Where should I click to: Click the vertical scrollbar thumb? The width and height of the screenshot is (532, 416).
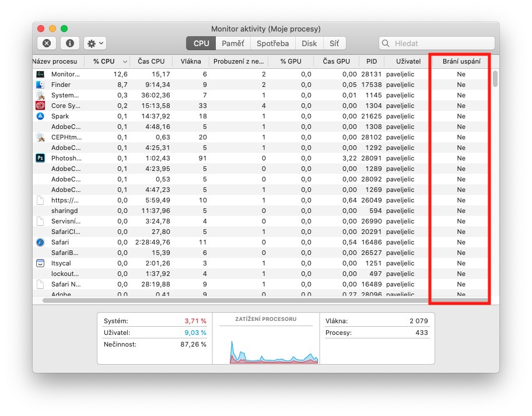pos(495,79)
